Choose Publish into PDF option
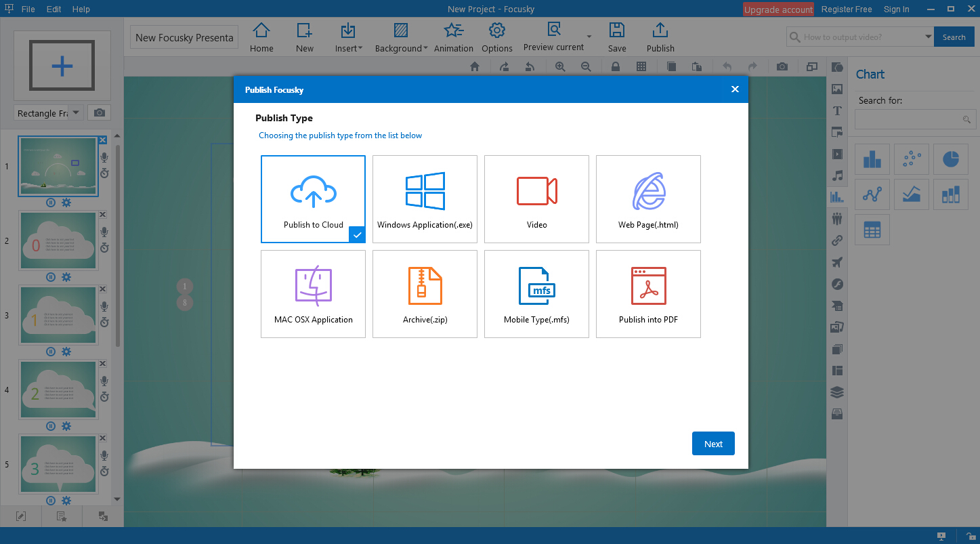The height and width of the screenshot is (544, 980). (x=648, y=294)
